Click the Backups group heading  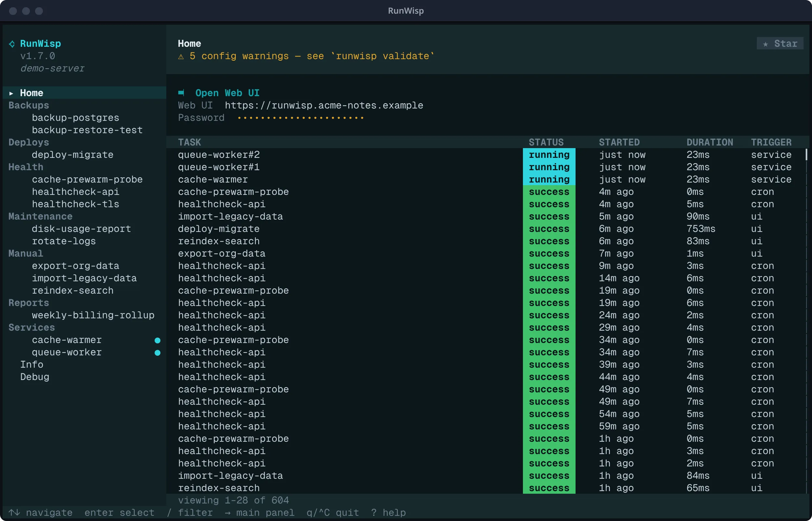point(29,105)
